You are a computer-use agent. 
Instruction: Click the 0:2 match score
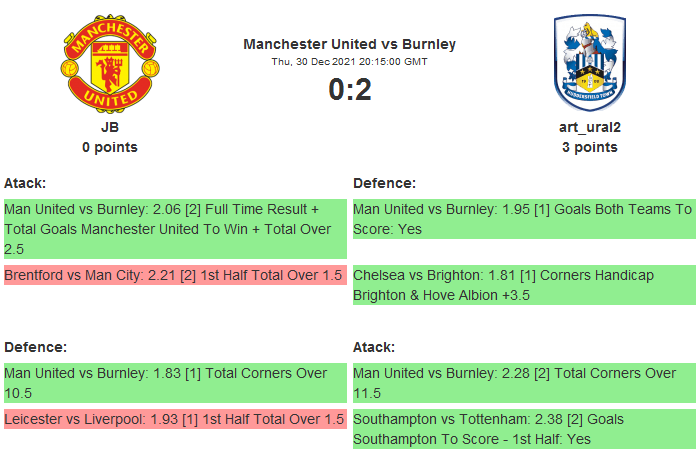[350, 90]
